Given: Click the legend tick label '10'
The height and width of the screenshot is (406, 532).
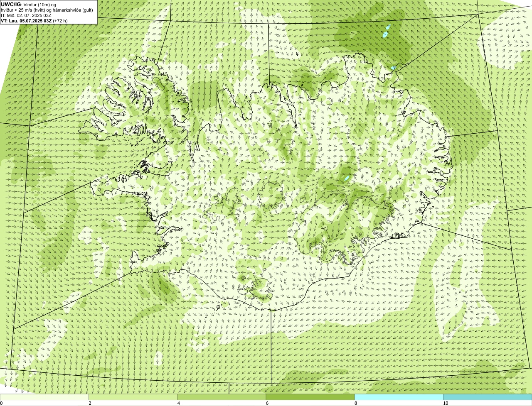Looking at the screenshot, I should click(446, 403).
